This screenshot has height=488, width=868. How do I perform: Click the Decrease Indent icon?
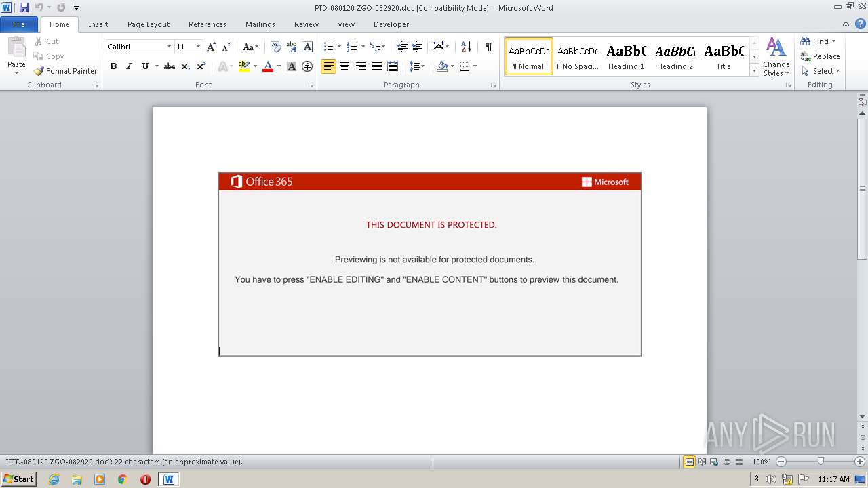tap(402, 47)
